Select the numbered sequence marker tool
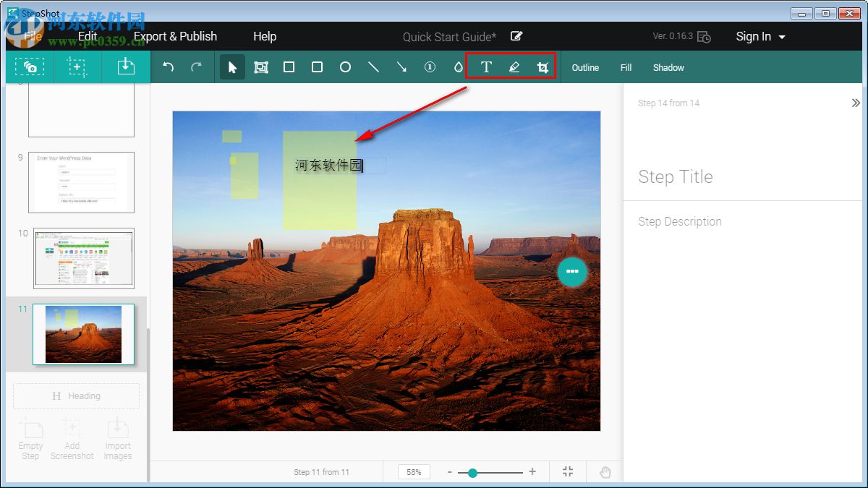The image size is (868, 488). pyautogui.click(x=430, y=67)
